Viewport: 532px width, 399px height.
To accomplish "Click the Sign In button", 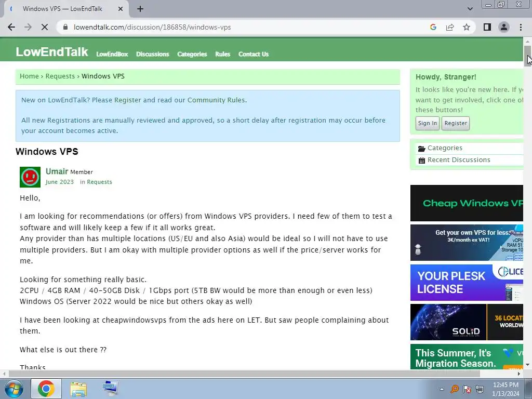I will 427,123.
